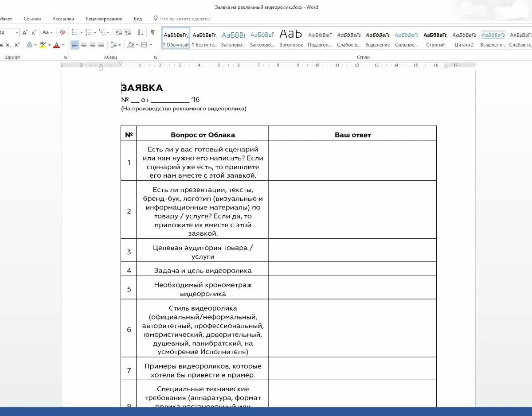
Task: Apply the Строгий style
Action: coord(435,39)
